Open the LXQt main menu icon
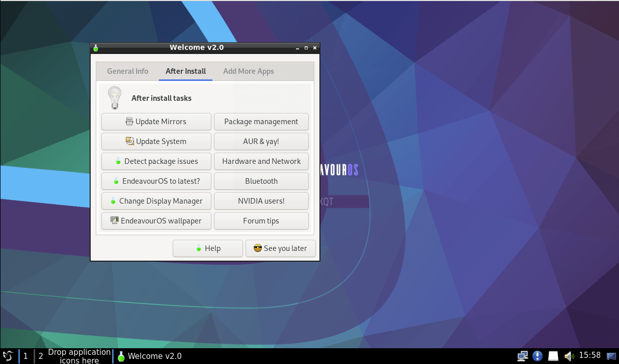 [x=8, y=356]
